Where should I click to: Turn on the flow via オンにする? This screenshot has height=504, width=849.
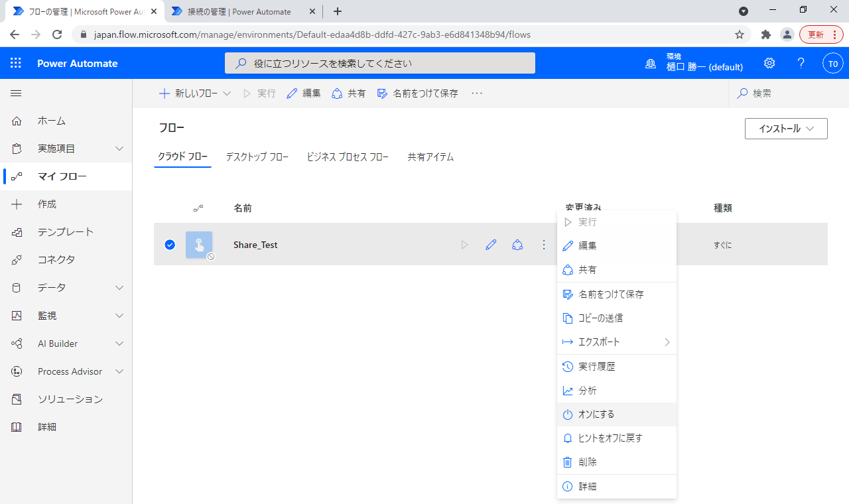(617, 414)
